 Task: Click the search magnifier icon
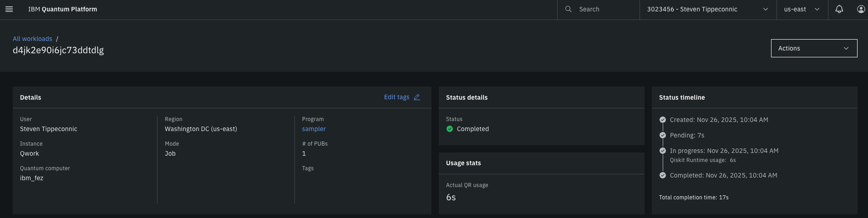point(568,9)
